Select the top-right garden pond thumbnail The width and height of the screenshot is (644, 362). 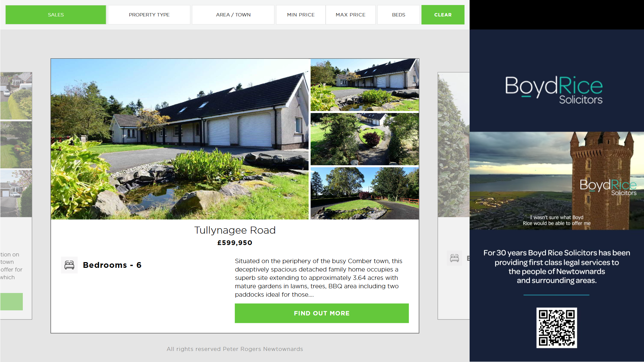point(365,85)
